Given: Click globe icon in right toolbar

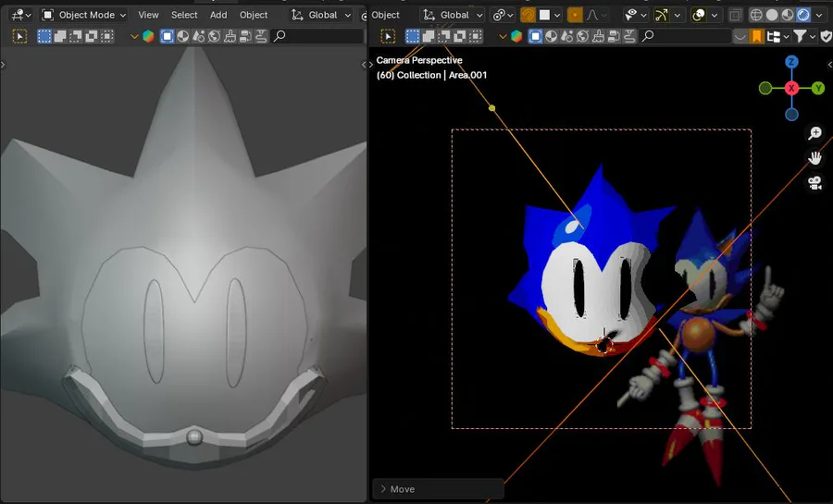Looking at the screenshot, I should click(583, 36).
